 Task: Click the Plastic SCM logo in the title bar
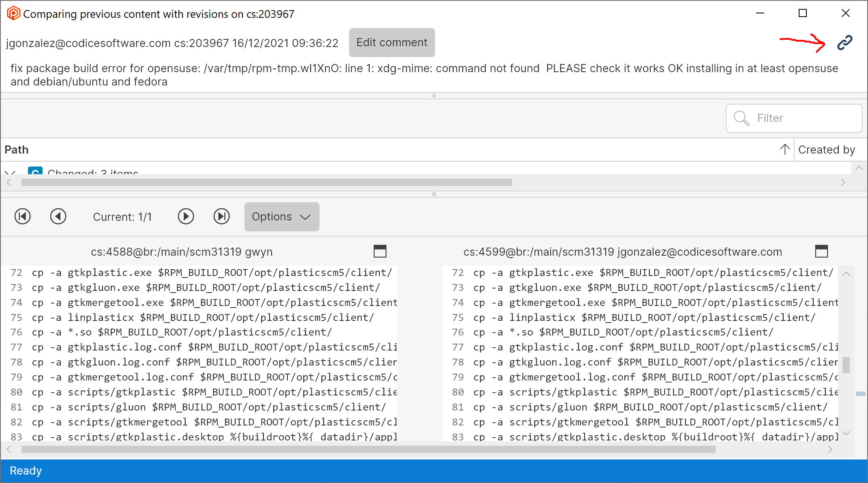[13, 13]
